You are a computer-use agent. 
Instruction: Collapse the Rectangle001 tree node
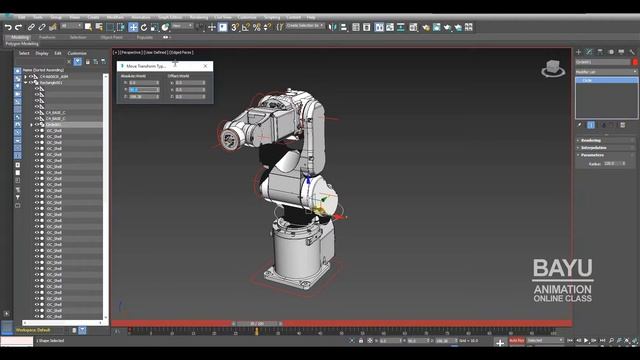point(25,82)
